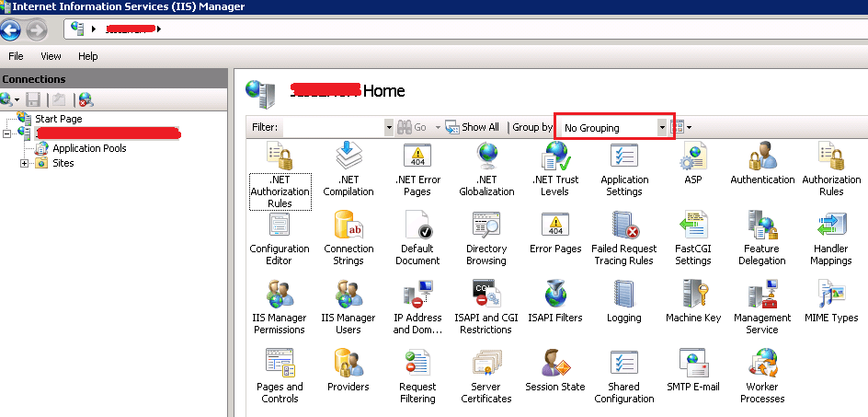Open Pages and Controls feature
Screen dimensions: 868x417
280,376
